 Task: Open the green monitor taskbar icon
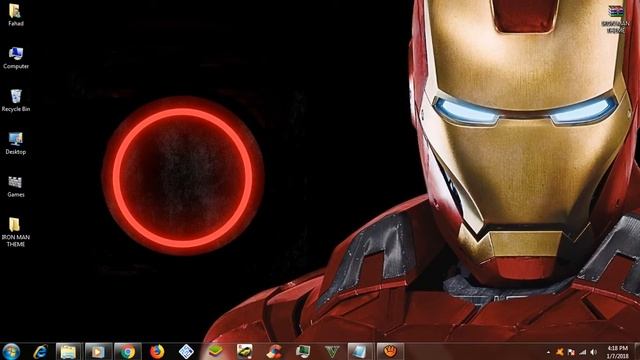pos(303,351)
